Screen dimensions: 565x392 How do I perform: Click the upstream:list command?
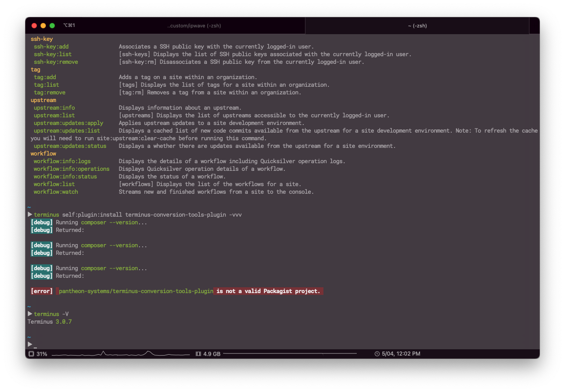(x=54, y=116)
